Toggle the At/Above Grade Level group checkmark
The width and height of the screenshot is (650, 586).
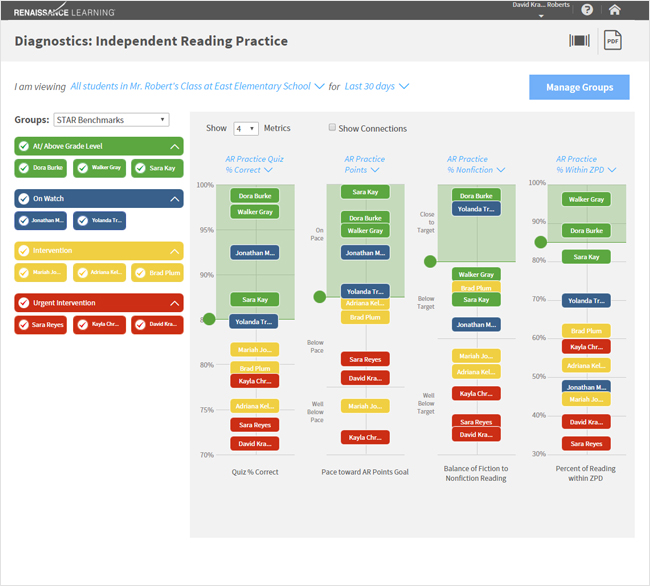coord(24,146)
